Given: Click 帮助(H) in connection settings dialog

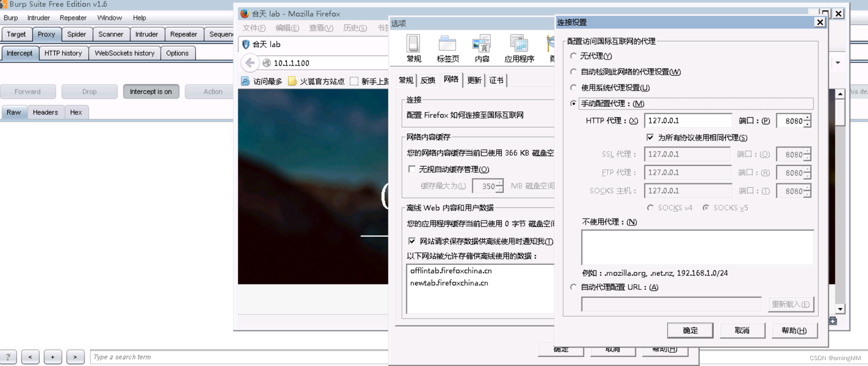Looking at the screenshot, I should click(x=794, y=330).
